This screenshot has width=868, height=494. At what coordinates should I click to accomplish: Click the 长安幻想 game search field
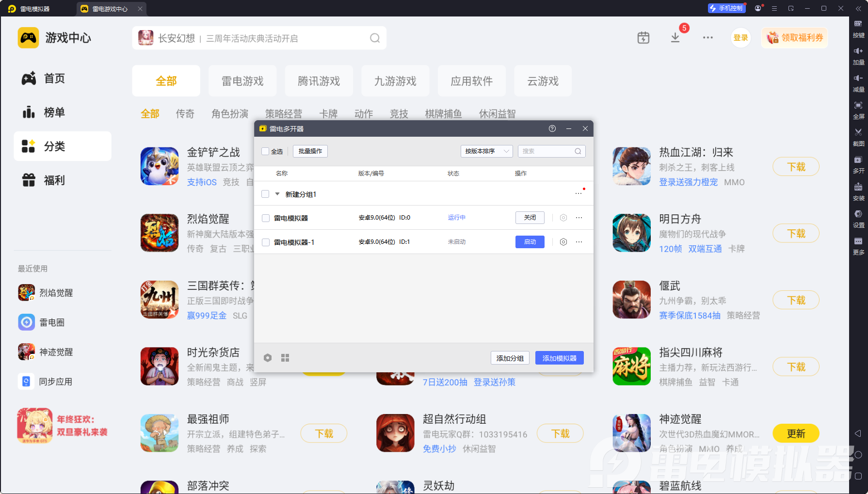259,38
